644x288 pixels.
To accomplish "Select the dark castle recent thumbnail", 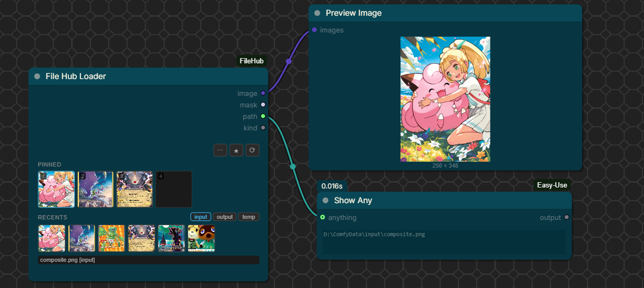I will tap(171, 238).
